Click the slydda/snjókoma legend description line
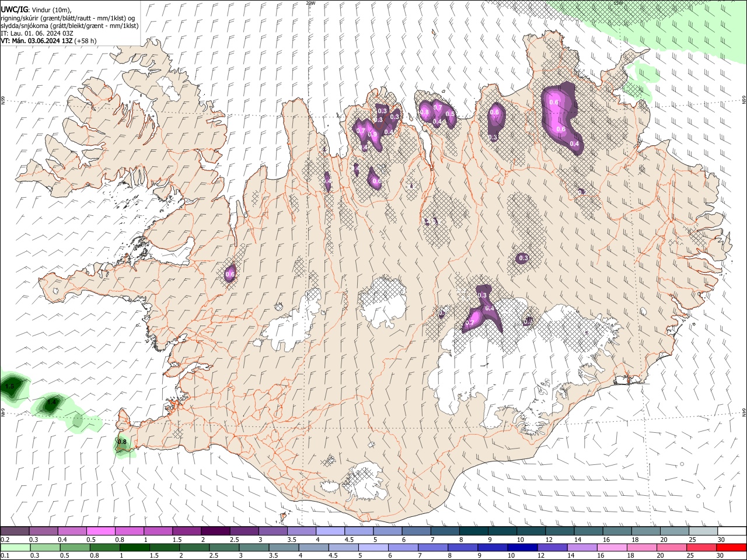747x560 pixels. [x=69, y=26]
